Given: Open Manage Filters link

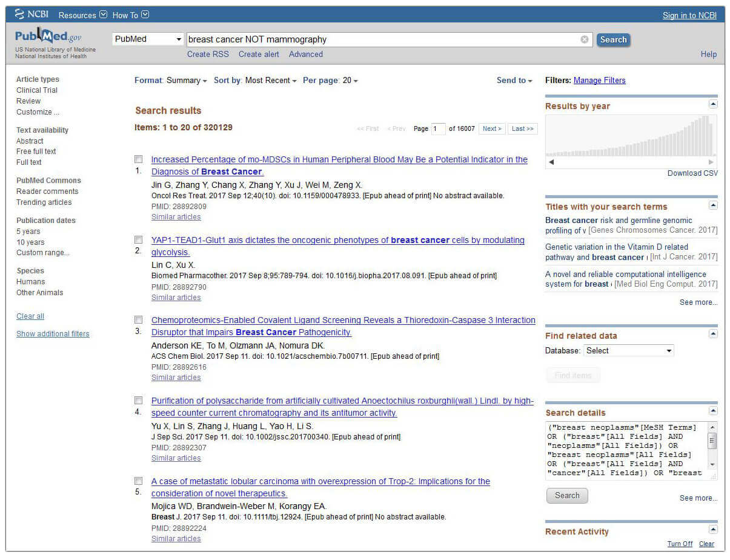Looking at the screenshot, I should tap(600, 81).
